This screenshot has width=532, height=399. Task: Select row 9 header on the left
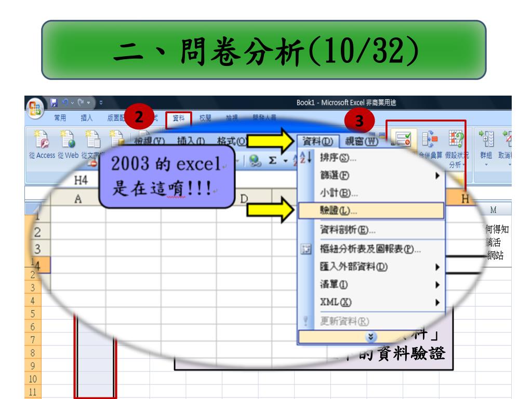pos(33,366)
